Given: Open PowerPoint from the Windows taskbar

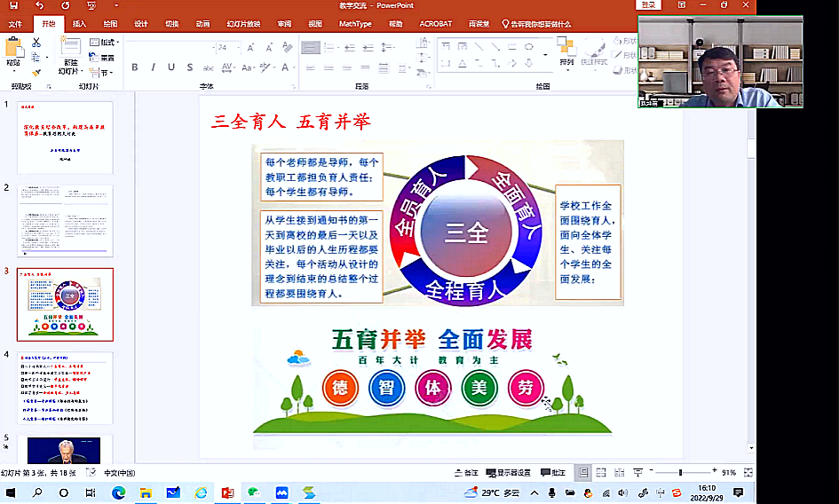Looking at the screenshot, I should pyautogui.click(x=227, y=492).
